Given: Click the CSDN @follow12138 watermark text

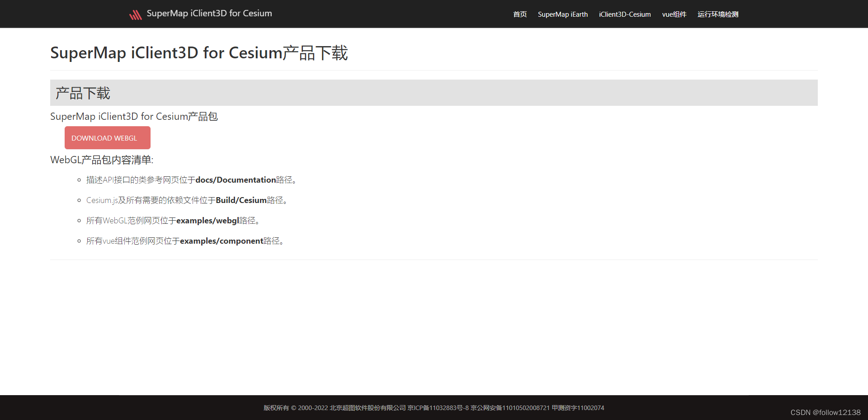Looking at the screenshot, I should point(825,412).
